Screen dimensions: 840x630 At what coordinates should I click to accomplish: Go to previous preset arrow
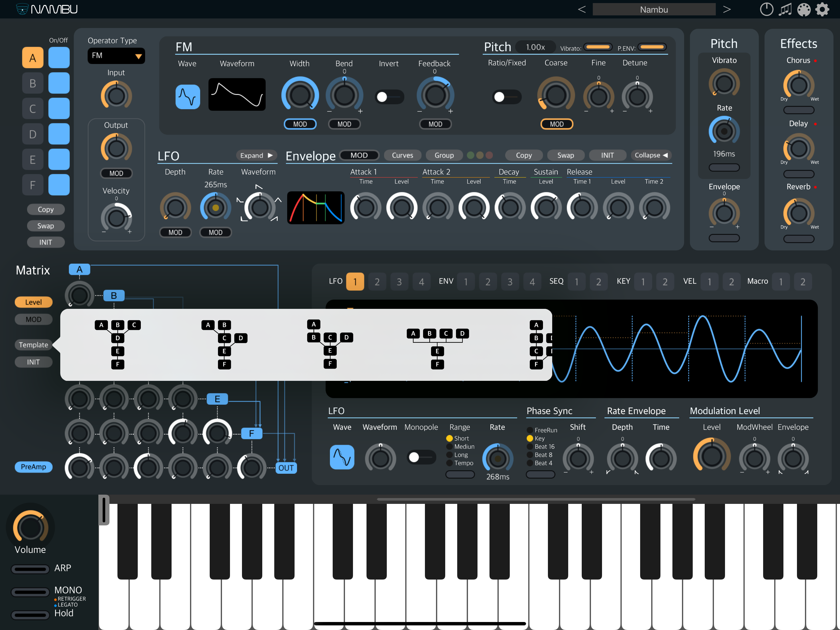581,10
